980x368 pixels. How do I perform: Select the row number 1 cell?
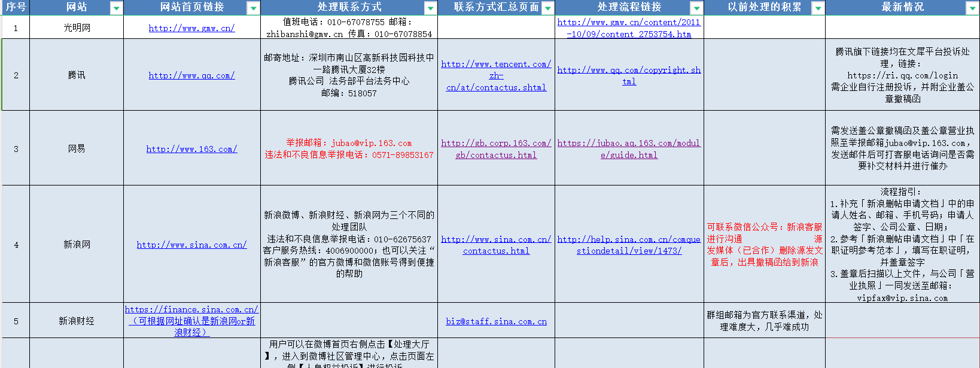coord(16,28)
